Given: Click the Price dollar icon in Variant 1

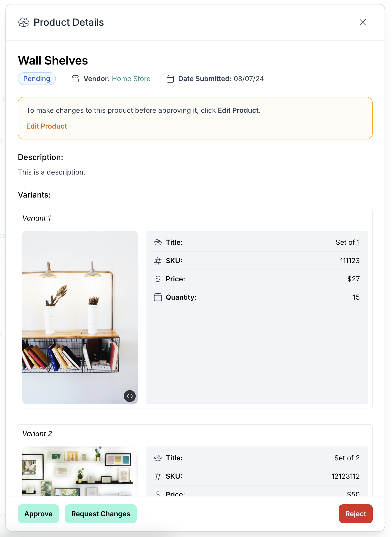Looking at the screenshot, I should pyautogui.click(x=158, y=279).
